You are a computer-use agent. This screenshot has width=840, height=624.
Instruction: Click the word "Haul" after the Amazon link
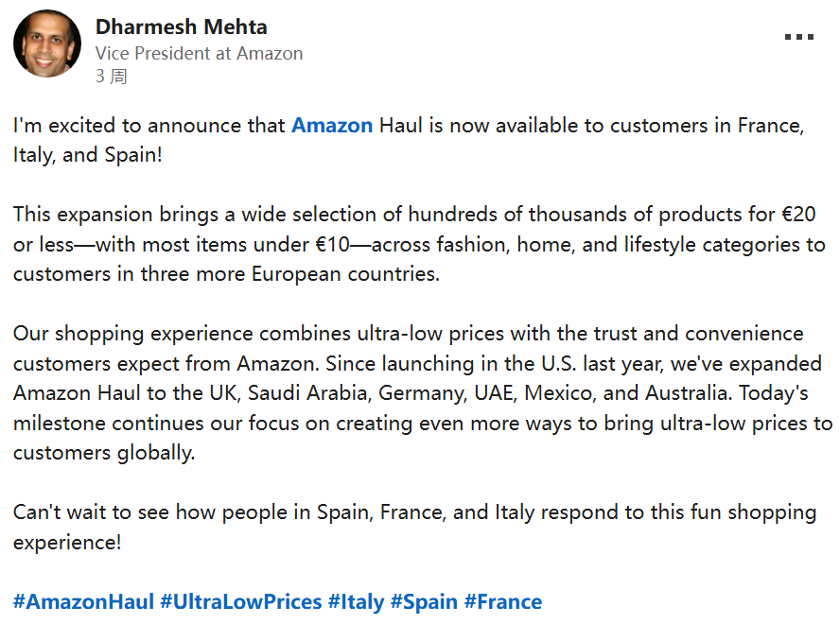[400, 126]
